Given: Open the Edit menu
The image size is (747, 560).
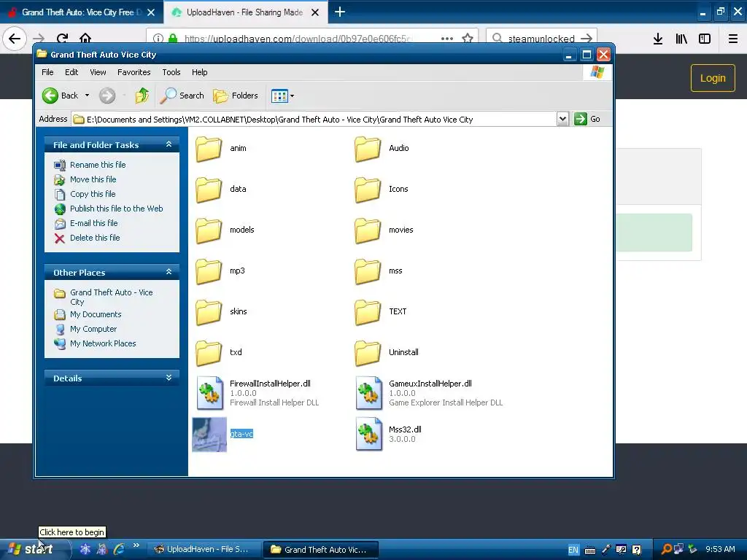Looking at the screenshot, I should pyautogui.click(x=71, y=72).
